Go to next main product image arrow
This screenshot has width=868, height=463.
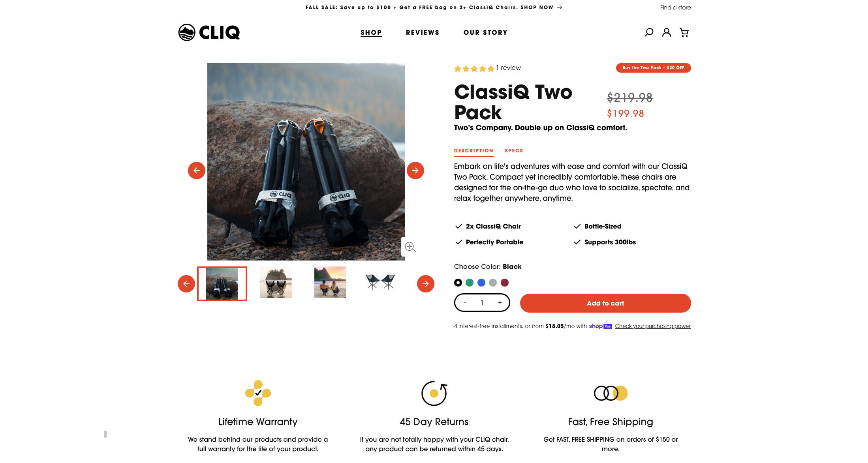pyautogui.click(x=415, y=171)
